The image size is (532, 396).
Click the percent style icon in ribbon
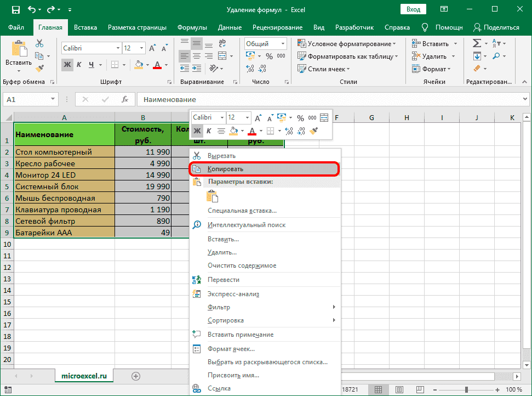pyautogui.click(x=269, y=56)
